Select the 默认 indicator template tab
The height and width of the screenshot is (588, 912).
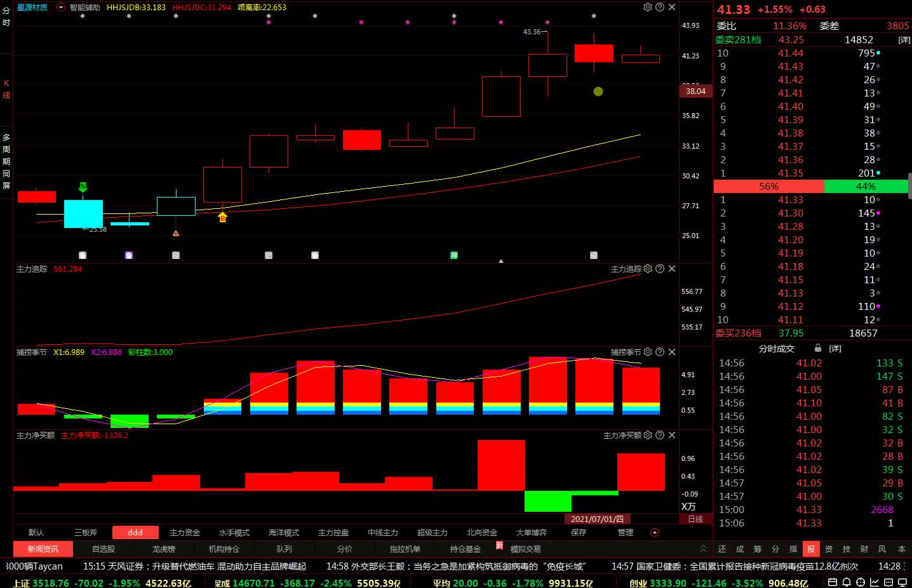tap(36, 533)
